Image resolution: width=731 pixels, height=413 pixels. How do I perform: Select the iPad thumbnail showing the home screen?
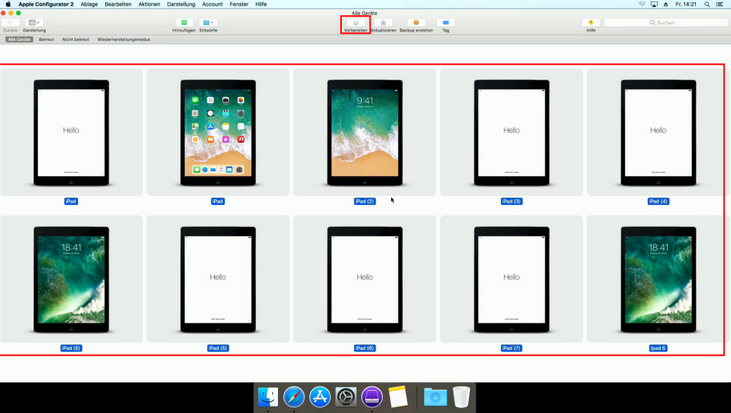(218, 132)
